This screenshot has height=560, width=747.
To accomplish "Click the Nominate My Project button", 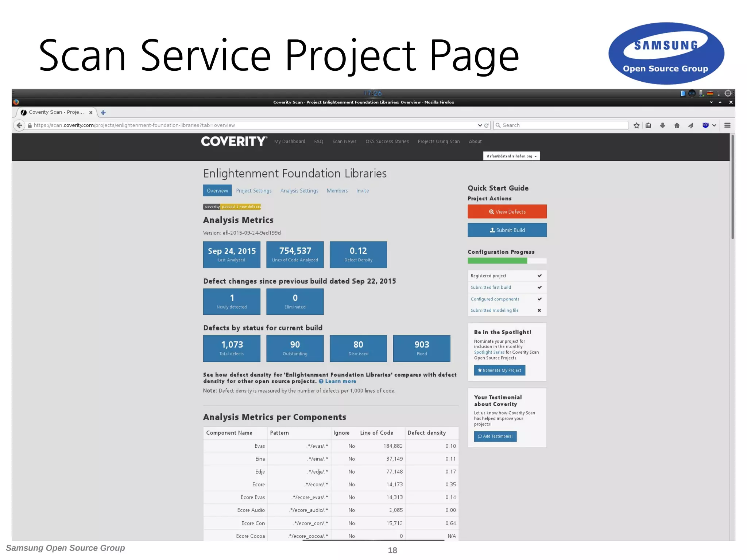I will click(499, 370).
